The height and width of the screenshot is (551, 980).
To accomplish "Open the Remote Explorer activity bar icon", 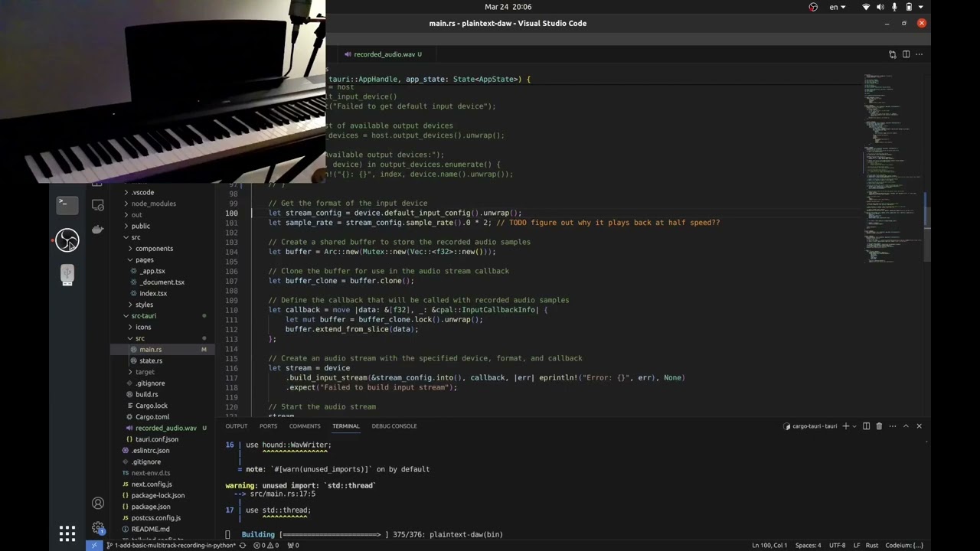I will pos(97,205).
